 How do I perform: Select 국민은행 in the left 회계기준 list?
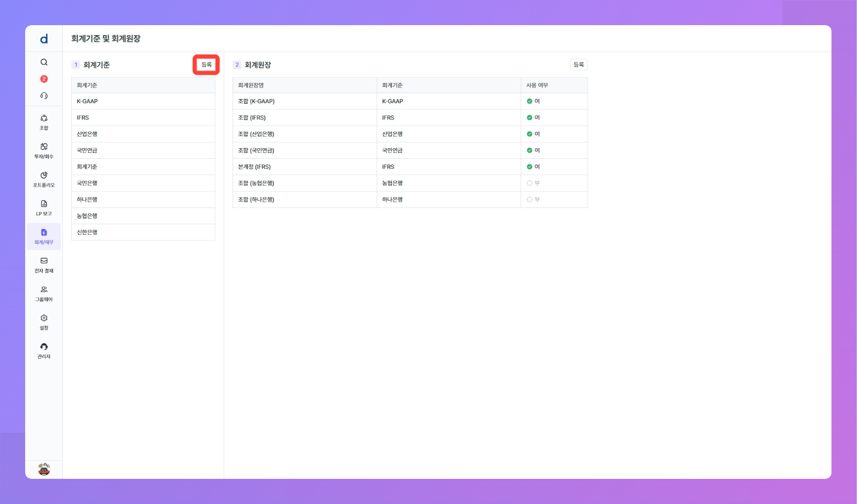pos(143,183)
